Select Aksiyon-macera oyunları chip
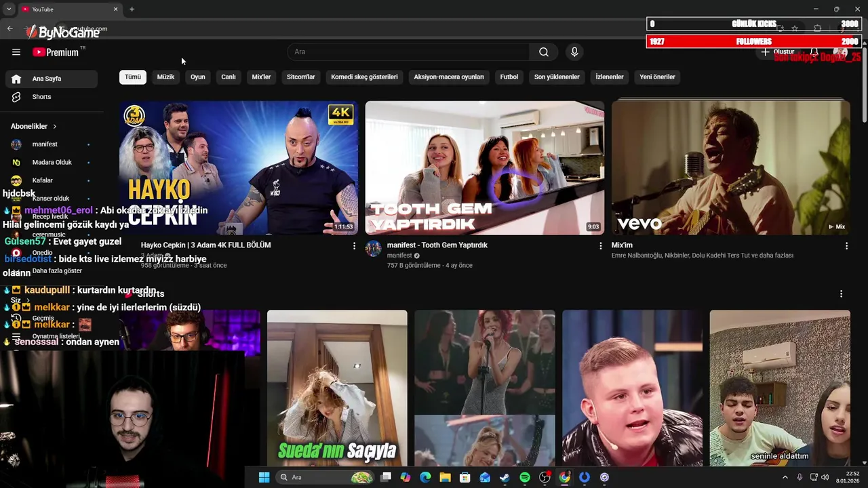868x488 pixels. pyautogui.click(x=449, y=77)
